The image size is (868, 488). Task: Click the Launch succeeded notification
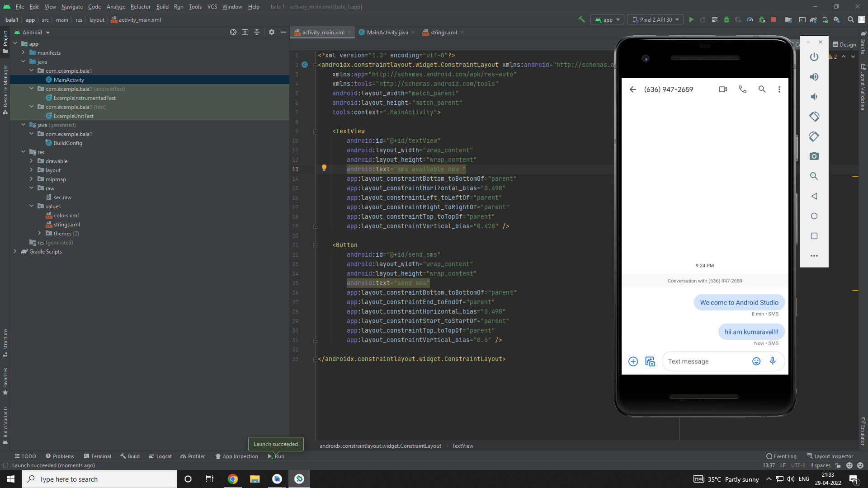[275, 444]
